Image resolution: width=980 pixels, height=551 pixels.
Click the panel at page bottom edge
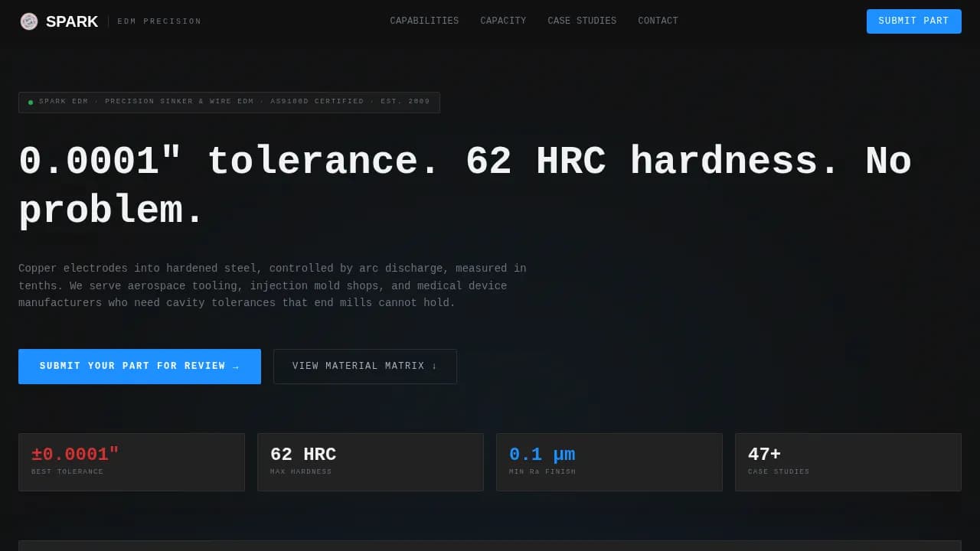[490, 546]
